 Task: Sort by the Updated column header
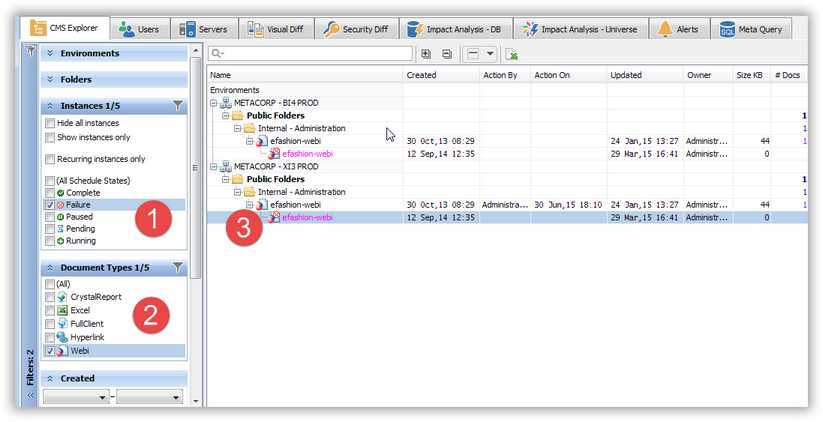click(x=645, y=75)
